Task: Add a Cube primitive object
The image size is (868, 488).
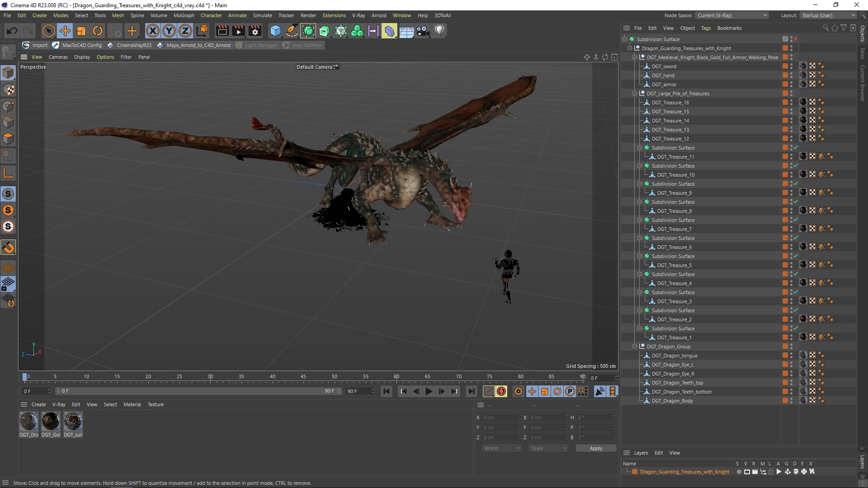Action: tap(275, 31)
